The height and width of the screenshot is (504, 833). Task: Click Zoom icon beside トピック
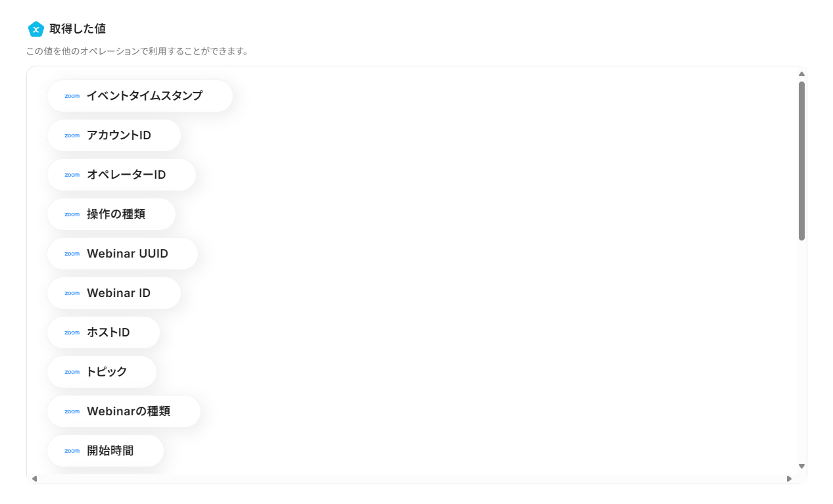coord(72,372)
